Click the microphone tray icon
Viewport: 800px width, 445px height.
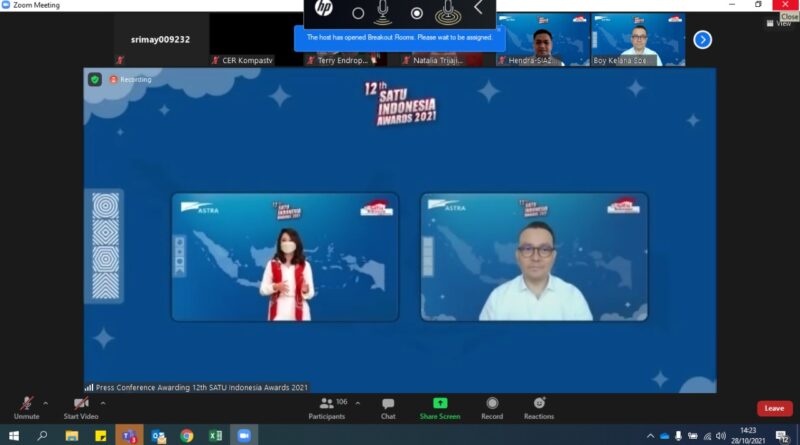[x=678, y=436]
